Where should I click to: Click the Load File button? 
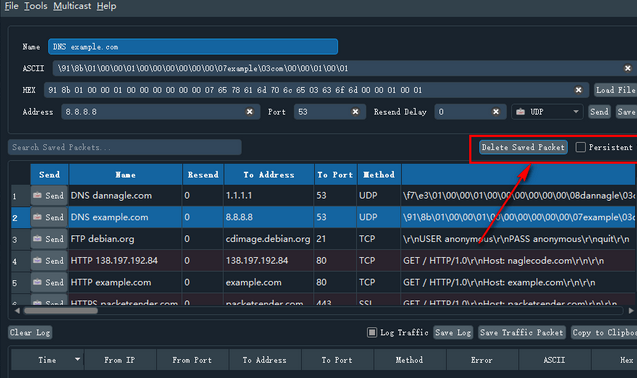615,90
